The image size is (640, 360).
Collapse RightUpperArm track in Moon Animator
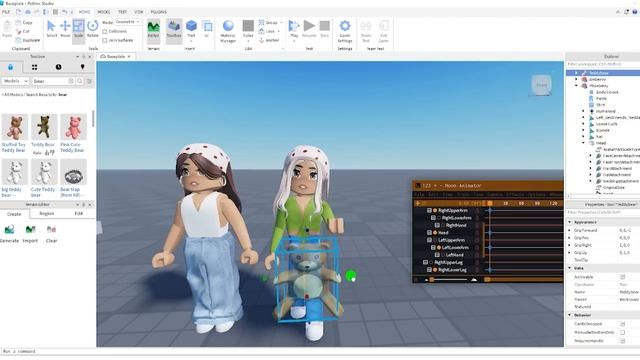pos(429,211)
